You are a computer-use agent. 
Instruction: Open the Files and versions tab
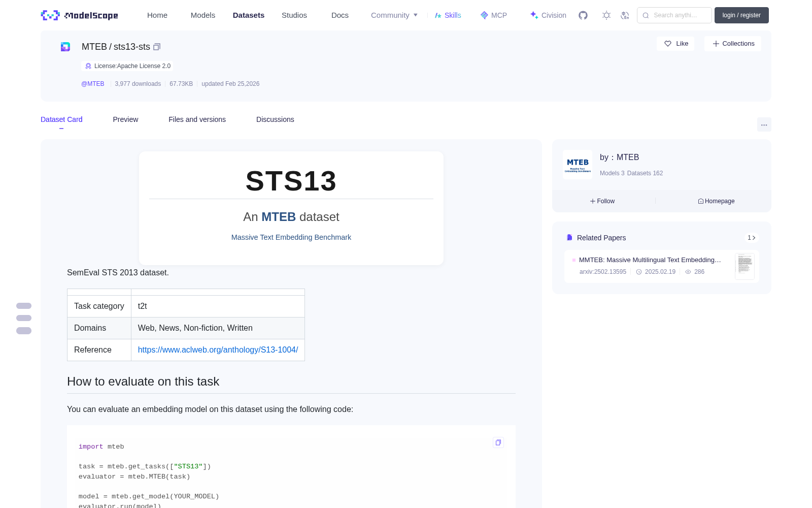(x=197, y=119)
